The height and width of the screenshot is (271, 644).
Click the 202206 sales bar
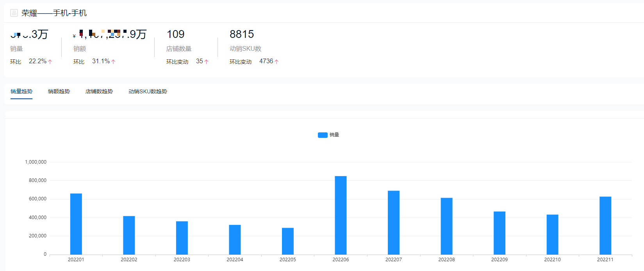[x=341, y=215]
